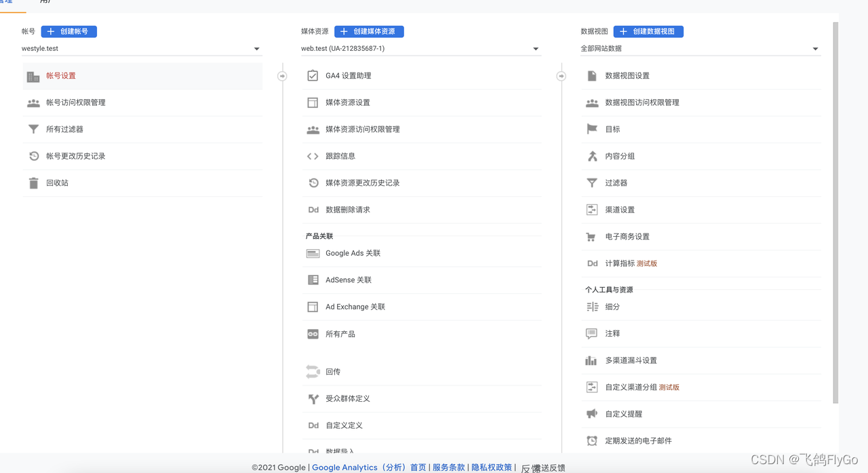Click the AdSense 关联 icon
The height and width of the screenshot is (473, 868).
coord(313,280)
